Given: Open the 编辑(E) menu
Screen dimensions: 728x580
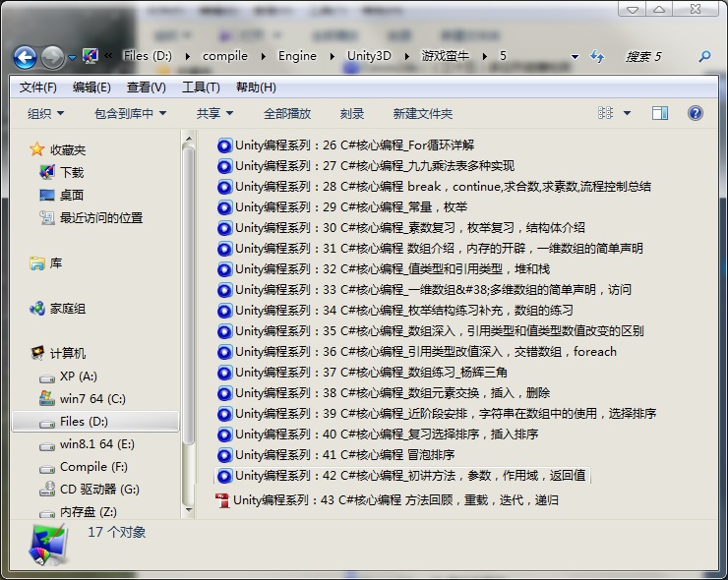Looking at the screenshot, I should (91, 87).
